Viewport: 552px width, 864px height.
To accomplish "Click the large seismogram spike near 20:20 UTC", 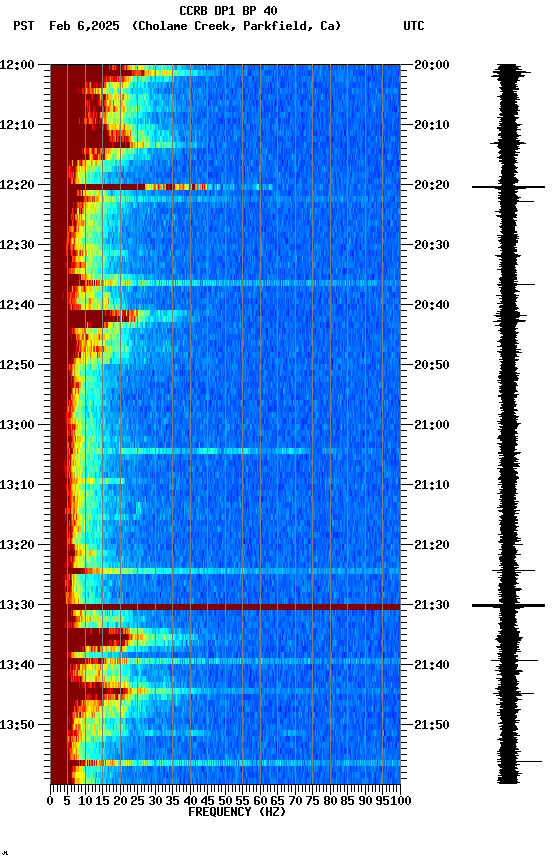I will coord(508,187).
